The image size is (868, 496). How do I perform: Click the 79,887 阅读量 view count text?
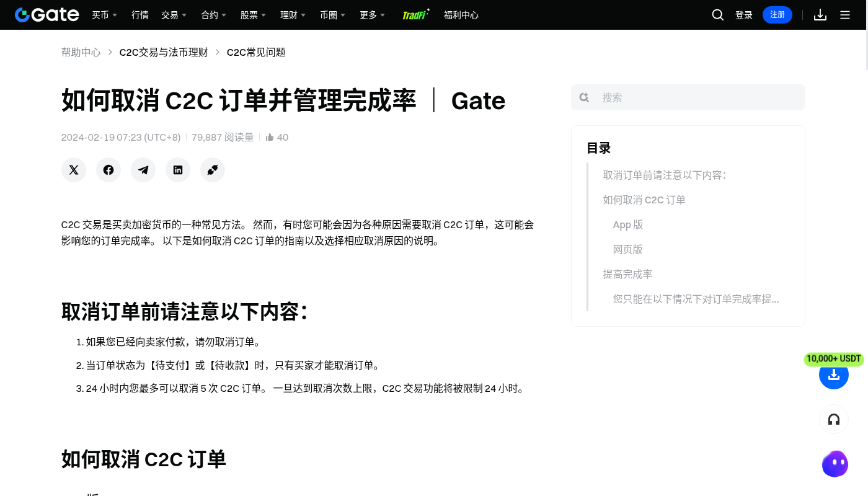tap(223, 138)
